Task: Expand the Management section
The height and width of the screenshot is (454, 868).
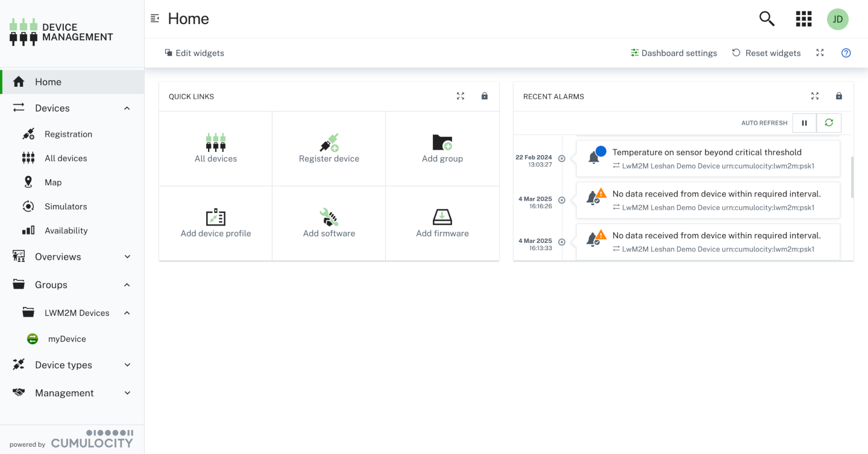Action: (127, 393)
